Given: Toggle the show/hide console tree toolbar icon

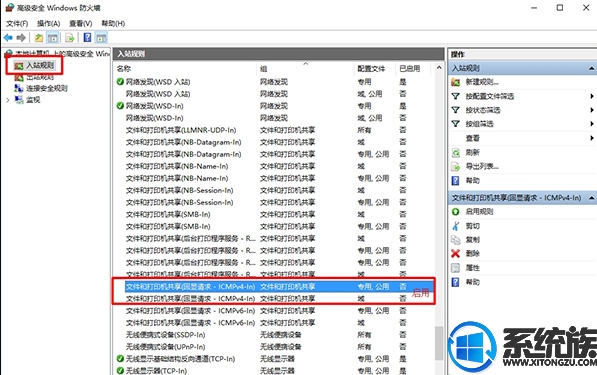Looking at the screenshot, I should (53, 38).
